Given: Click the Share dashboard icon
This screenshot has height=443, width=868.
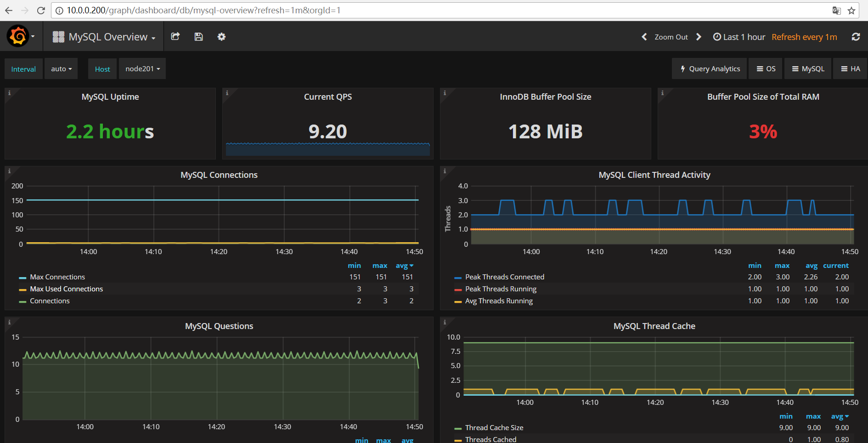Looking at the screenshot, I should point(175,36).
